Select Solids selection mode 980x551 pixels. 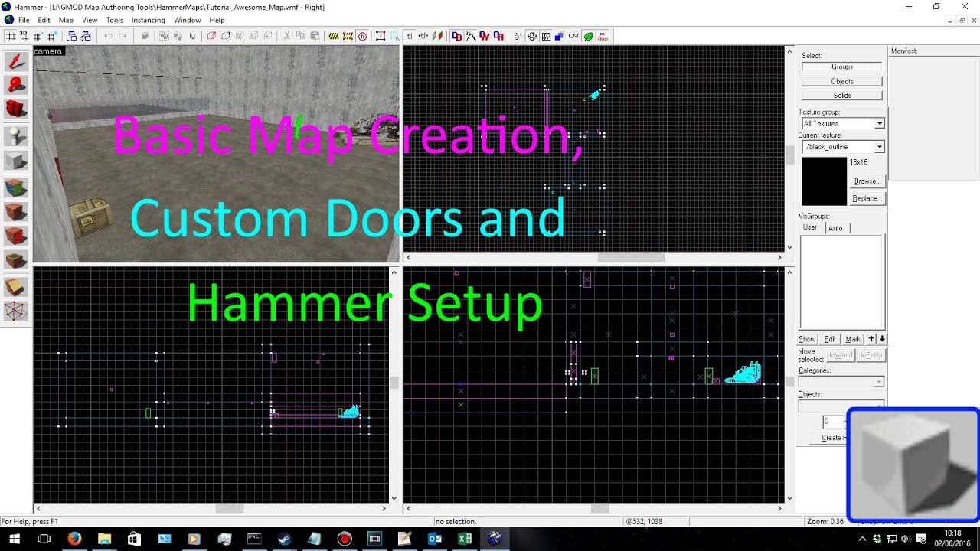point(842,96)
